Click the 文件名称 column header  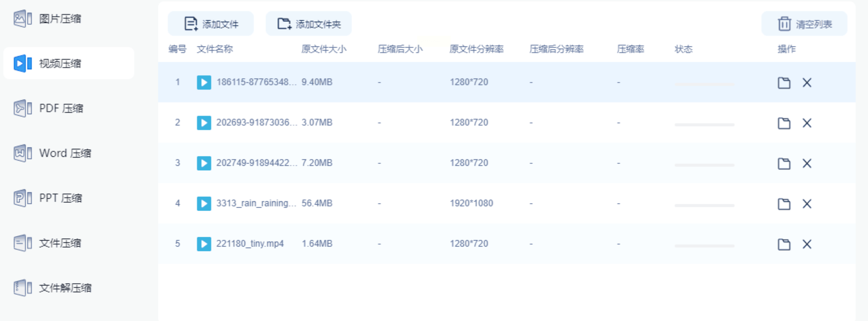point(215,49)
